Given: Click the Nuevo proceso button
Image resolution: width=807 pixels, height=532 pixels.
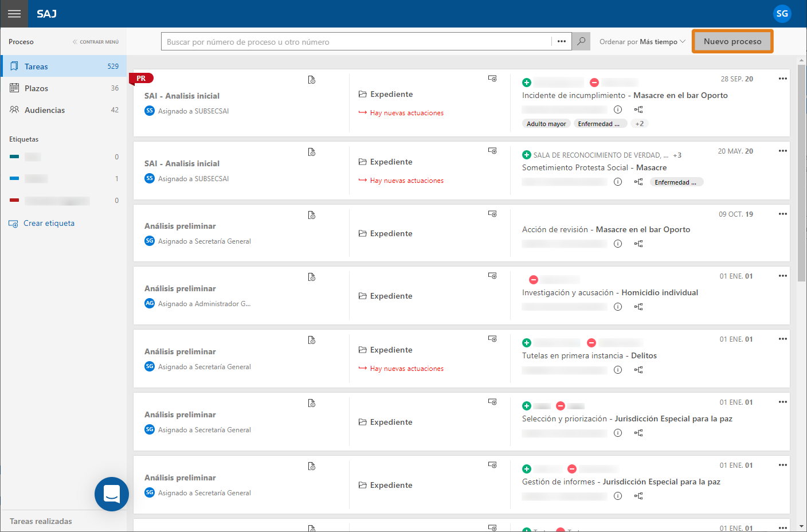Looking at the screenshot, I should [x=732, y=41].
